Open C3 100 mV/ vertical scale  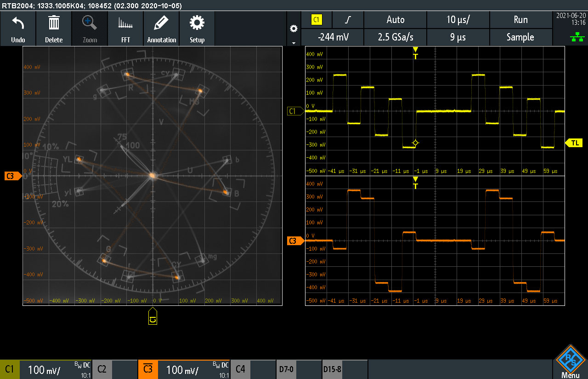(182, 370)
